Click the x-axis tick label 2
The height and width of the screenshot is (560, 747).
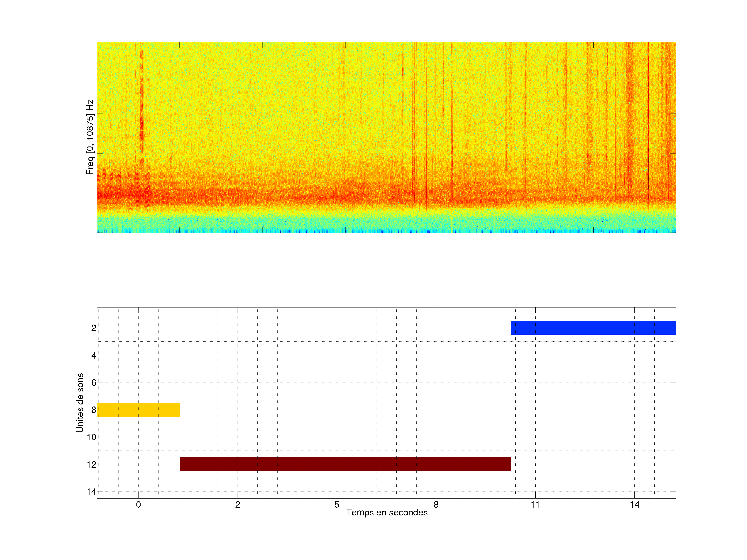(237, 505)
